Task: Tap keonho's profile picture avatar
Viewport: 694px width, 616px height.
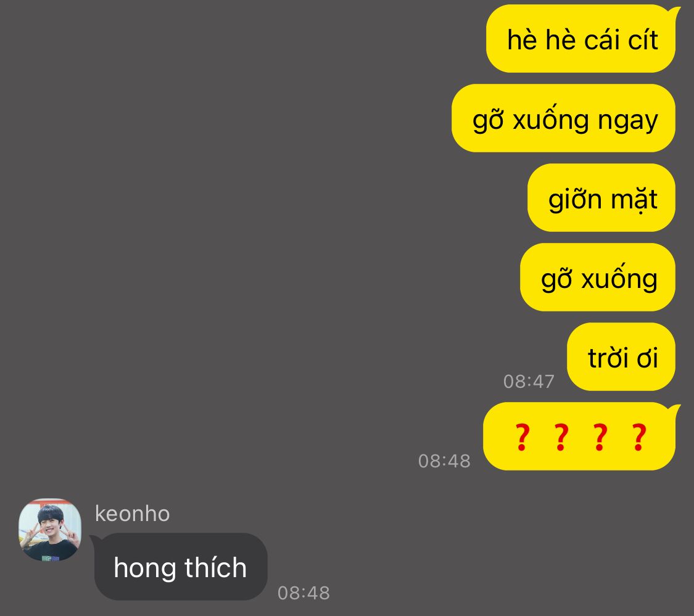Action: (49, 530)
